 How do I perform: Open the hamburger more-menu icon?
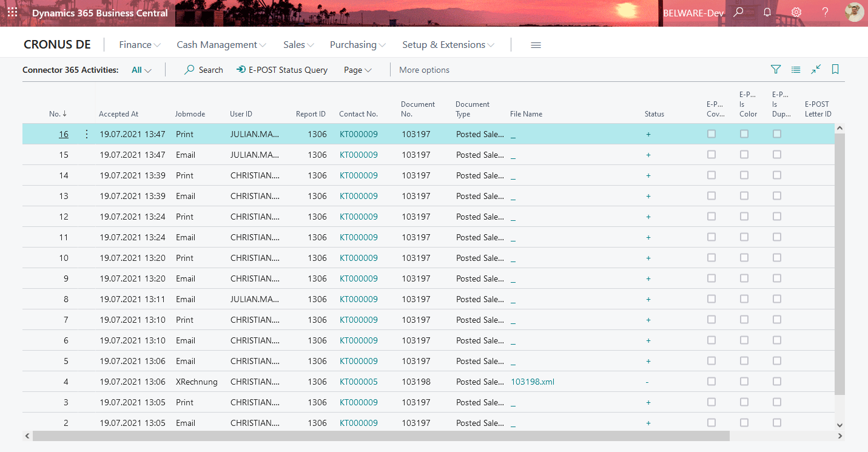(x=536, y=45)
